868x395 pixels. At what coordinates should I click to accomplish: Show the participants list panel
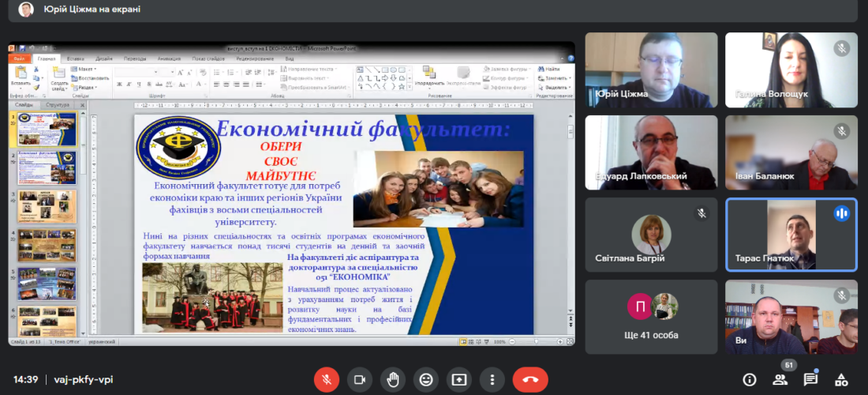(780, 379)
